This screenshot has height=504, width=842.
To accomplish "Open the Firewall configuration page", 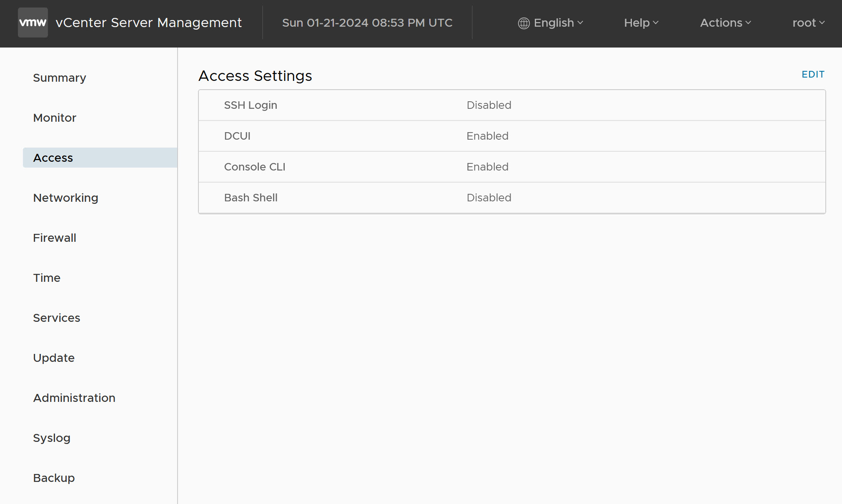I will pos(54,238).
